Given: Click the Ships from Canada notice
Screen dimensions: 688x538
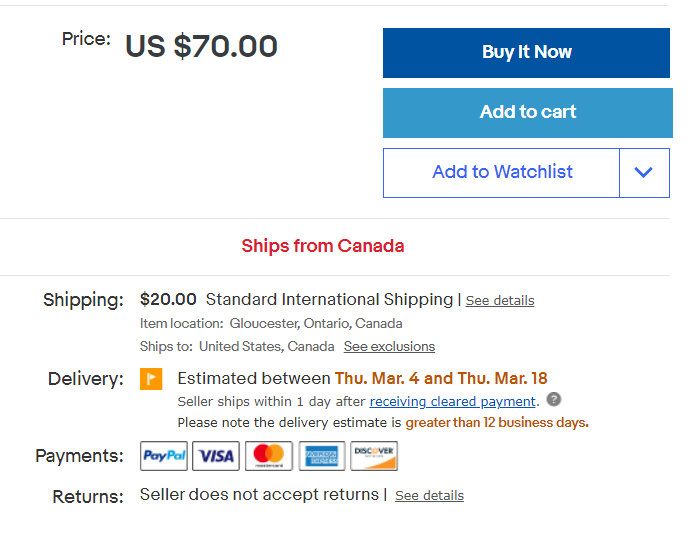Looking at the screenshot, I should pyautogui.click(x=323, y=246).
